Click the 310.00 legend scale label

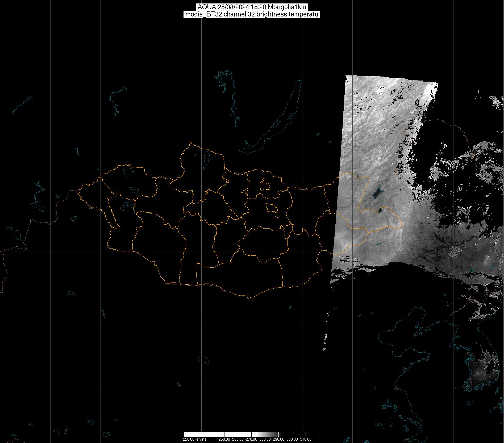[x=306, y=439]
